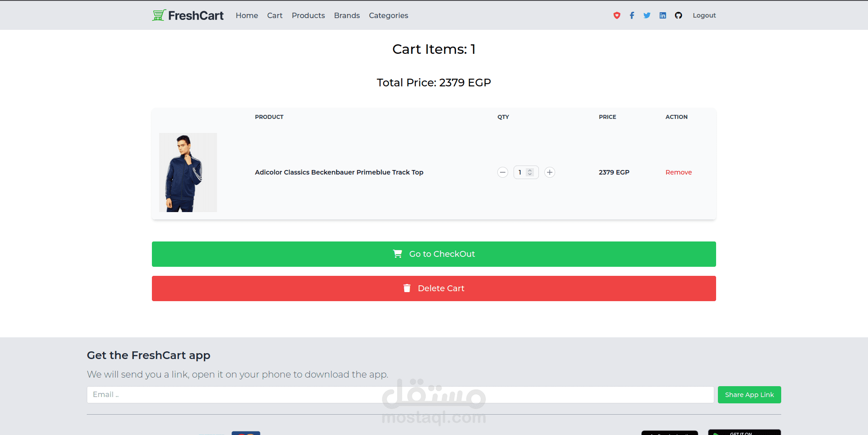The image size is (868, 435).
Task: Decrease quantity with the minus icon
Action: 503,172
